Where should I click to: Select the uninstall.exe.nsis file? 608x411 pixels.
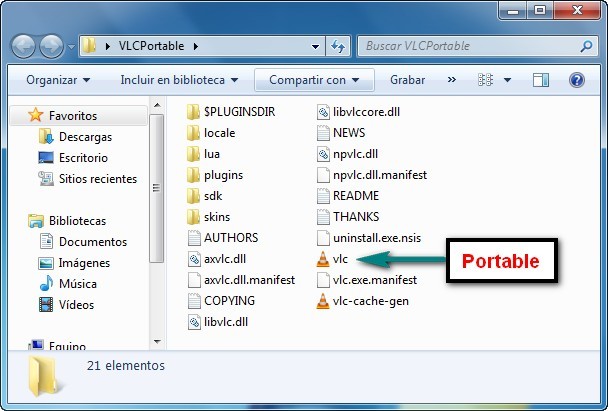click(x=369, y=238)
